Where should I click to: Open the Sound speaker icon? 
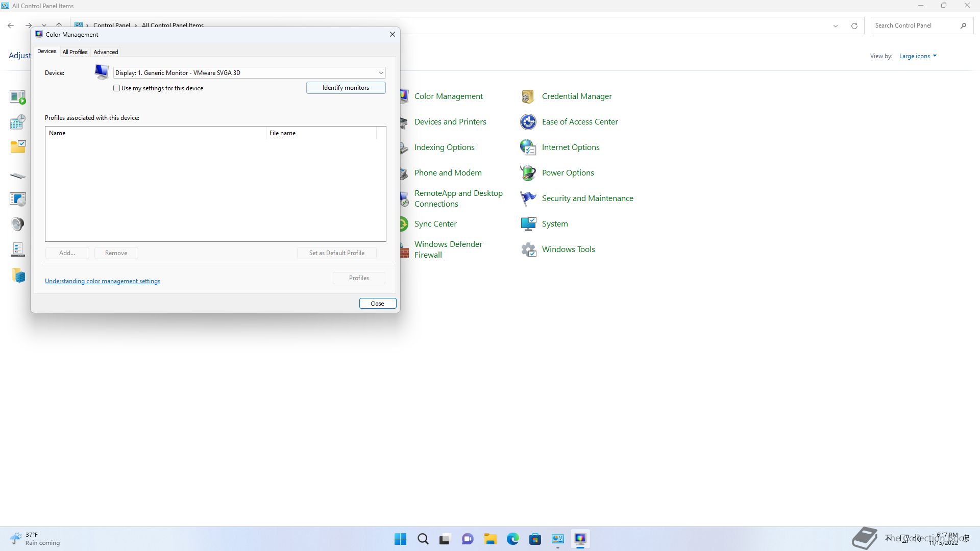point(18,224)
